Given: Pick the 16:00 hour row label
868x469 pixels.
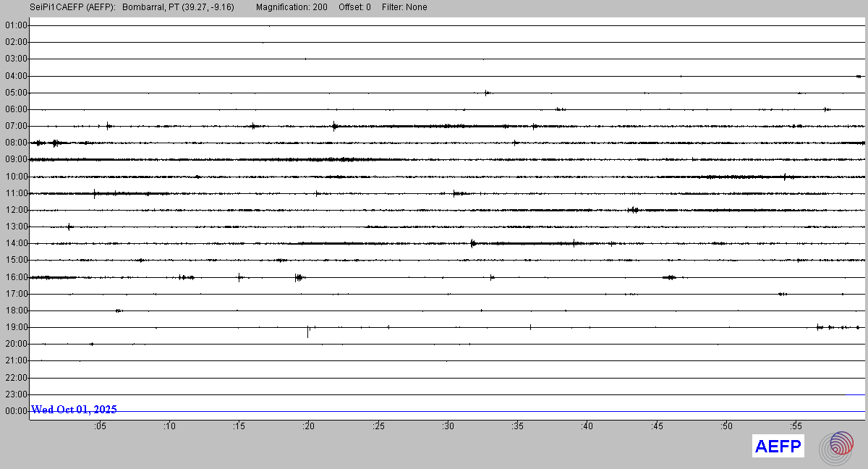Looking at the screenshot, I should pyautogui.click(x=15, y=277).
